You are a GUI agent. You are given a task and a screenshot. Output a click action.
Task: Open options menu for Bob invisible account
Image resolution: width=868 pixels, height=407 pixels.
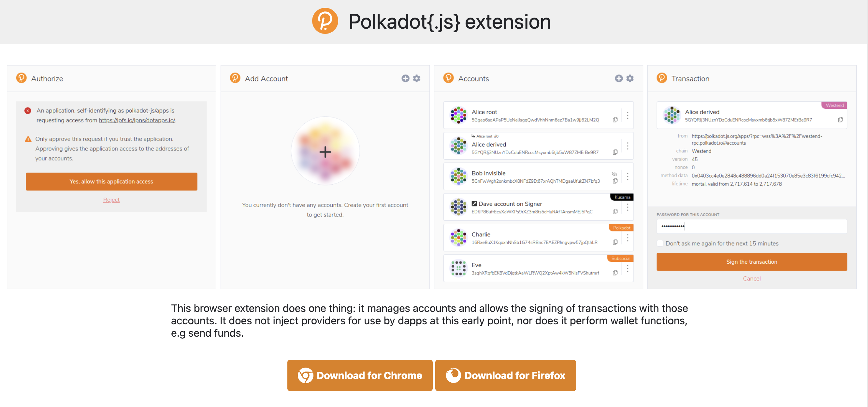pos(628,177)
